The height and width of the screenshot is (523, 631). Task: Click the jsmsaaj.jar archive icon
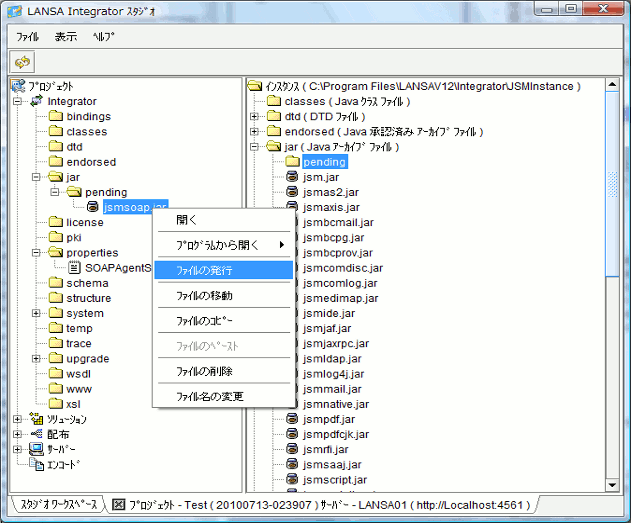coord(292,464)
